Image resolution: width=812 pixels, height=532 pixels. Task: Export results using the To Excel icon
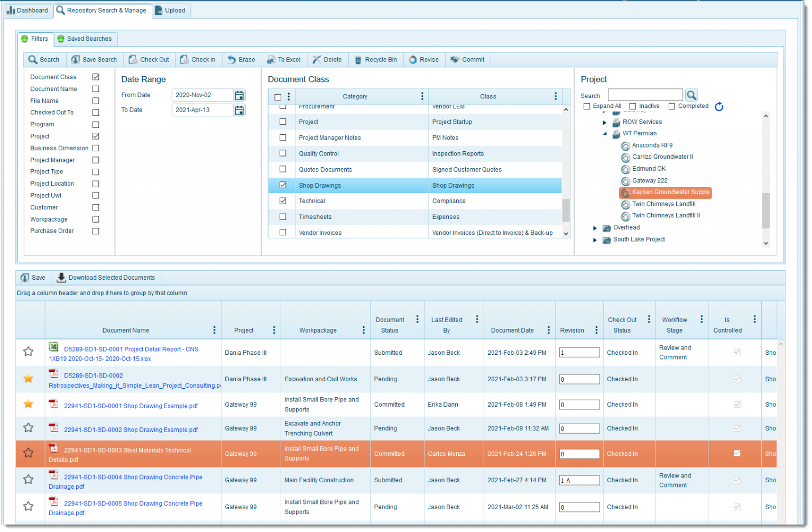[x=271, y=59]
